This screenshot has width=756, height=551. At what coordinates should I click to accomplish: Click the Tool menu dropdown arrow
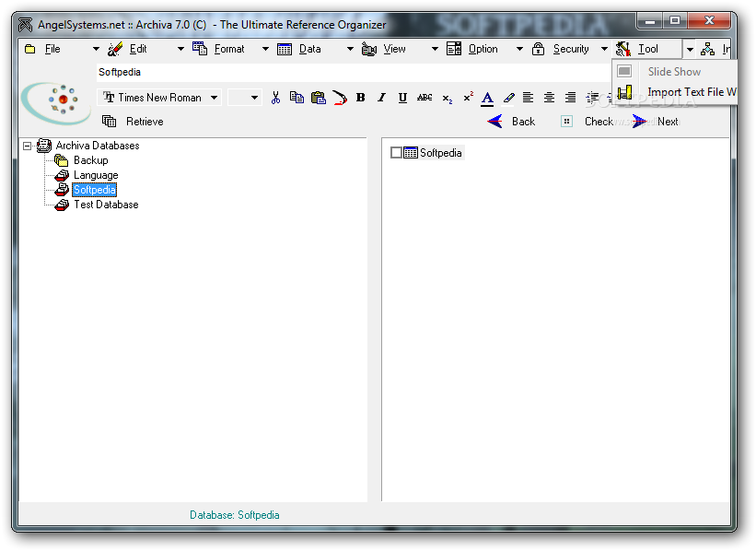(690, 49)
